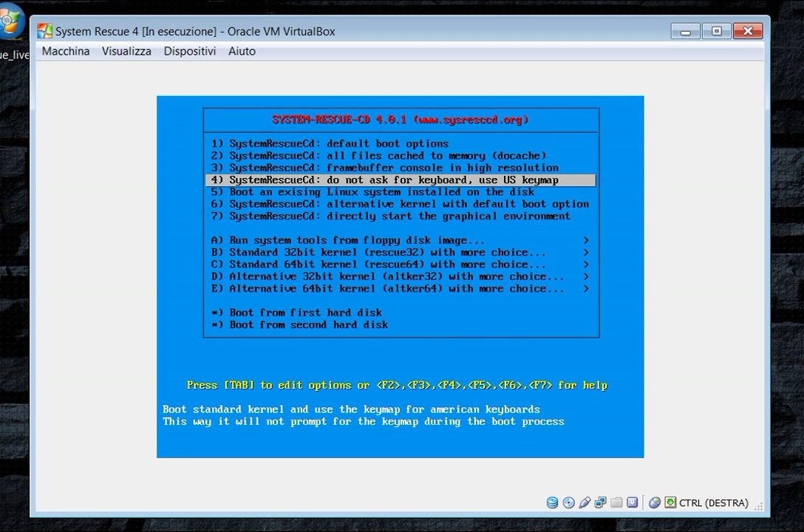Image resolution: width=804 pixels, height=532 pixels.
Task: Click the SYSTEM-RESCUE-CD 4.0.1 title text
Action: (x=401, y=120)
